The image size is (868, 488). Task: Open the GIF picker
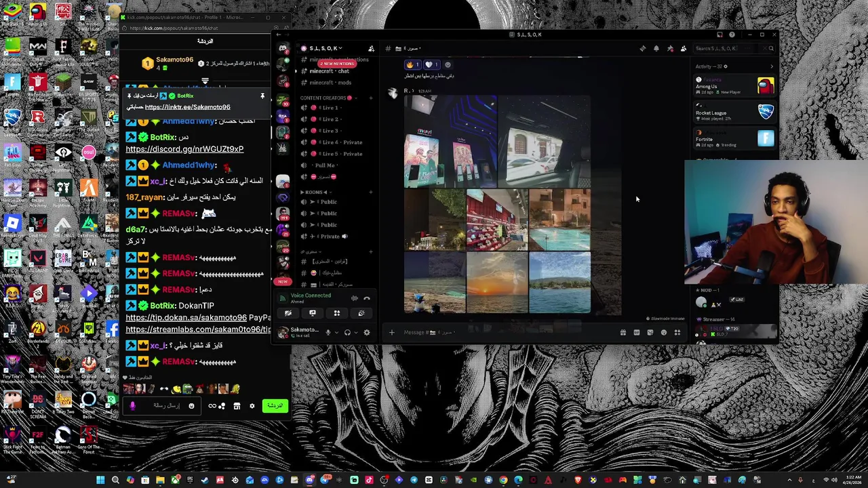coord(636,332)
